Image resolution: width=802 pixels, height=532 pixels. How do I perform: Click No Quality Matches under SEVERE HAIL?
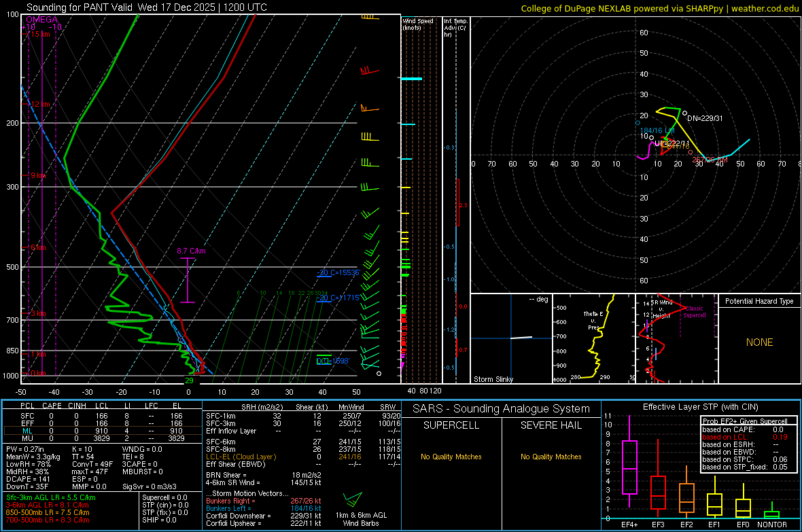551,457
